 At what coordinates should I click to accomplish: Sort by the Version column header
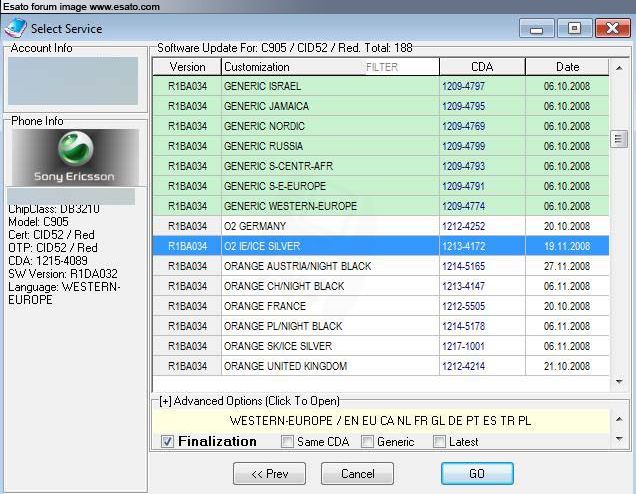pyautogui.click(x=187, y=67)
